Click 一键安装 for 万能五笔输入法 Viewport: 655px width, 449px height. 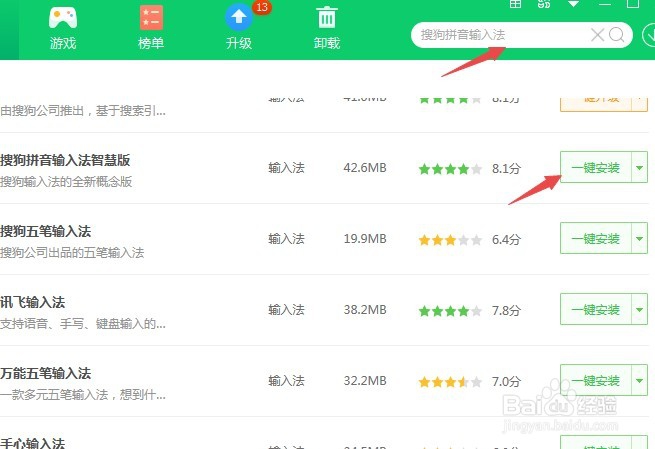point(595,381)
